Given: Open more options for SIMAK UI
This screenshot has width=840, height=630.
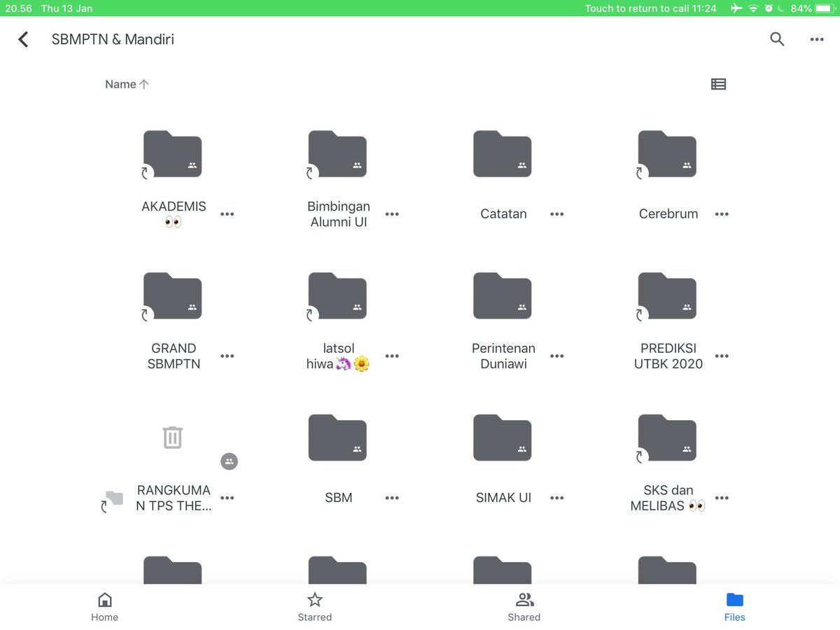Looking at the screenshot, I should point(557,498).
